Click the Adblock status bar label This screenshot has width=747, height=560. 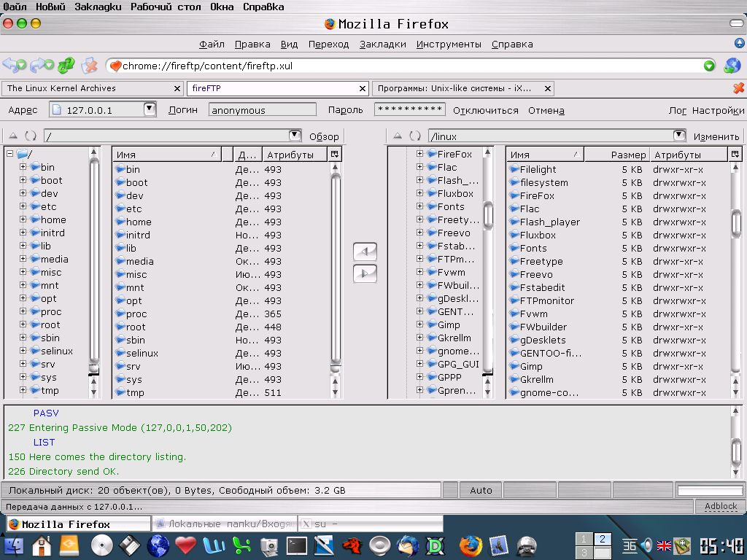721,506
